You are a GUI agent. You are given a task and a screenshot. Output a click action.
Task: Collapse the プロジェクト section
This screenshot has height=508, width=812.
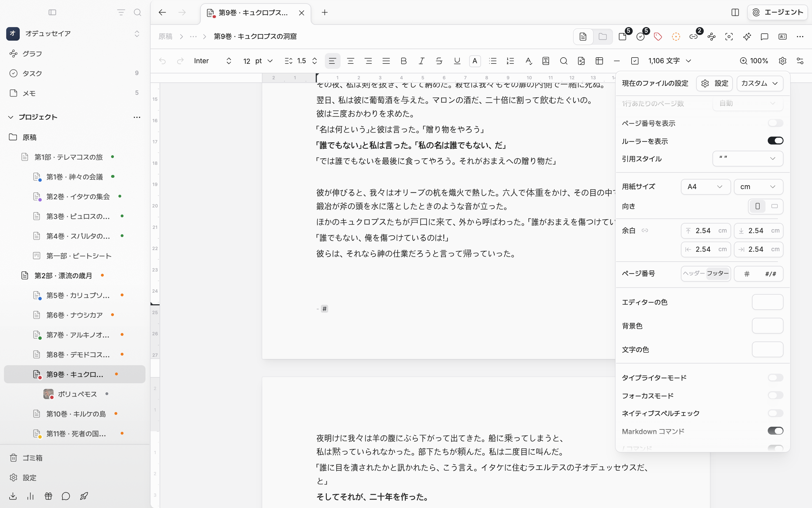11,117
